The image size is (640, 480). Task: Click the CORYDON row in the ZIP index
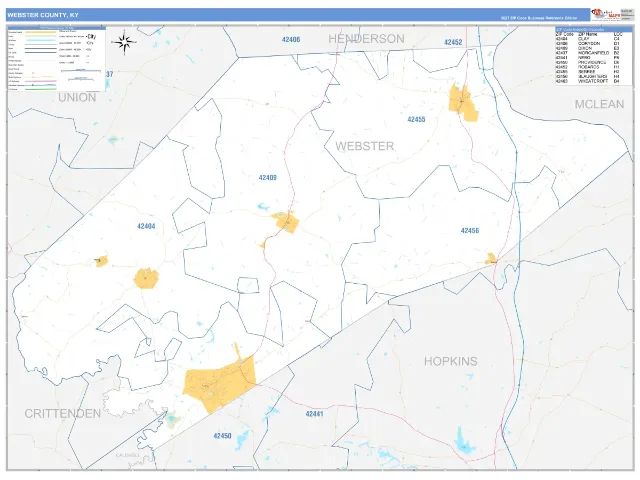tap(588, 43)
